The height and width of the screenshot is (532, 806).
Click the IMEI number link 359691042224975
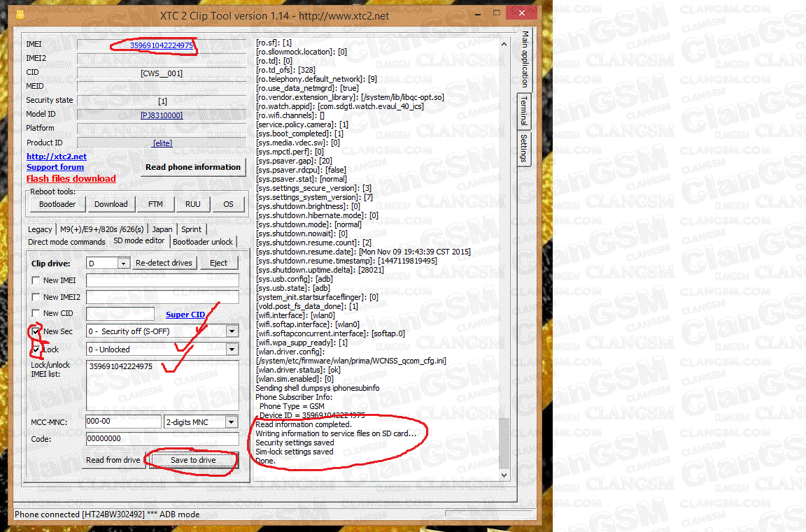click(x=162, y=45)
